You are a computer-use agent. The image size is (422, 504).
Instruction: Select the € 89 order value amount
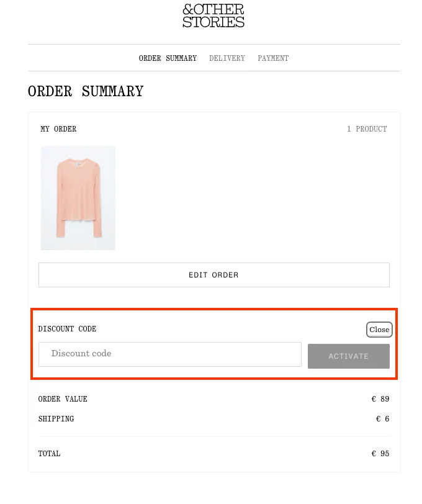pos(380,399)
